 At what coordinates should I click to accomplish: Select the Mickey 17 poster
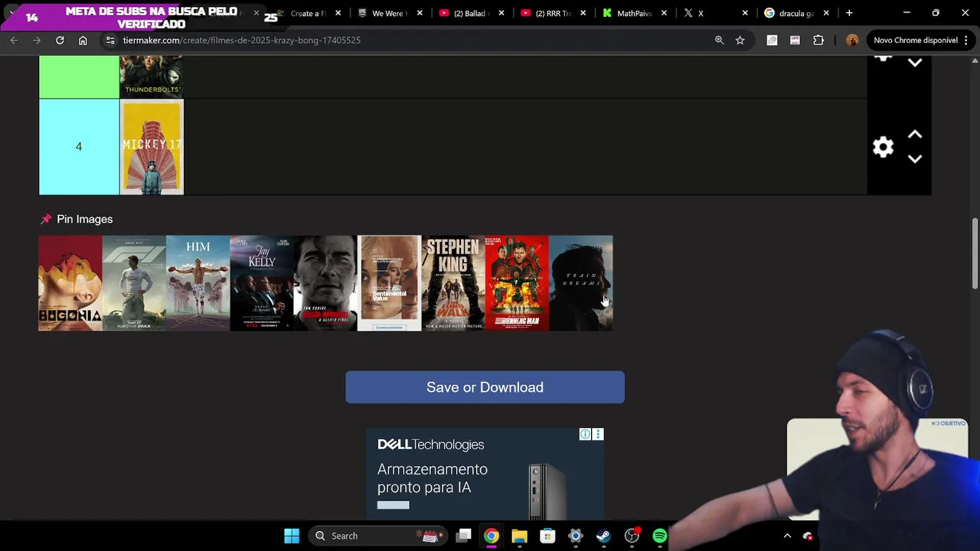click(152, 147)
